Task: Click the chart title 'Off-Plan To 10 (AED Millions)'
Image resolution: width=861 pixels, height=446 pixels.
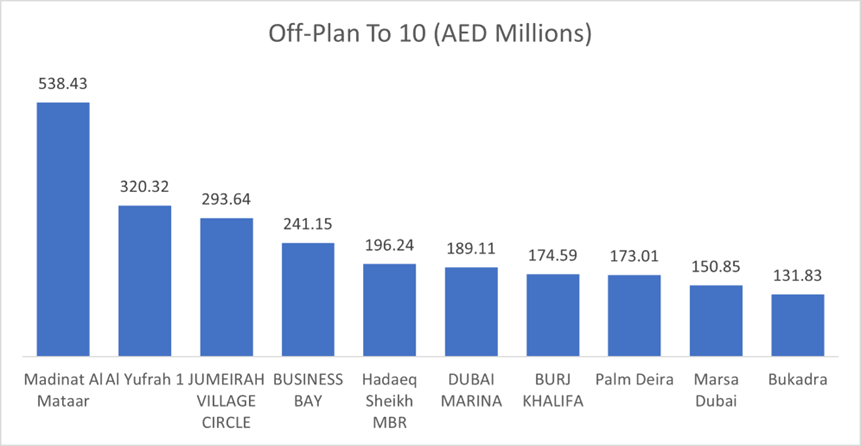Action: pyautogui.click(x=430, y=34)
